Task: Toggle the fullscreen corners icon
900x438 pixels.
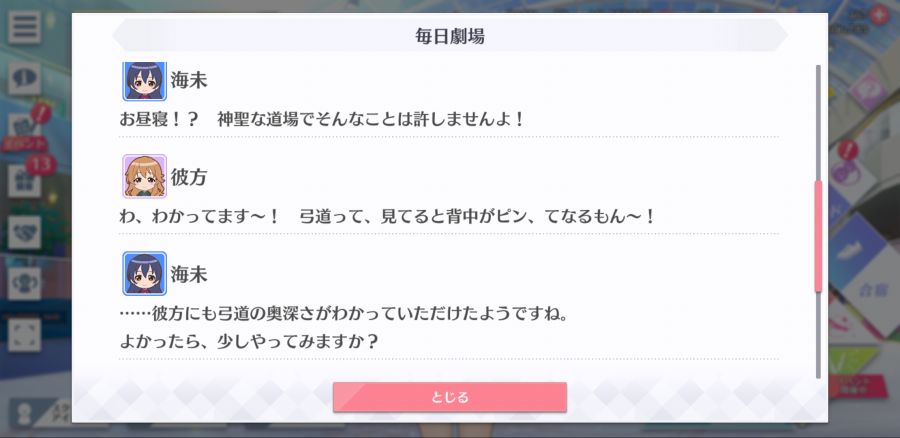Action: pos(24,335)
